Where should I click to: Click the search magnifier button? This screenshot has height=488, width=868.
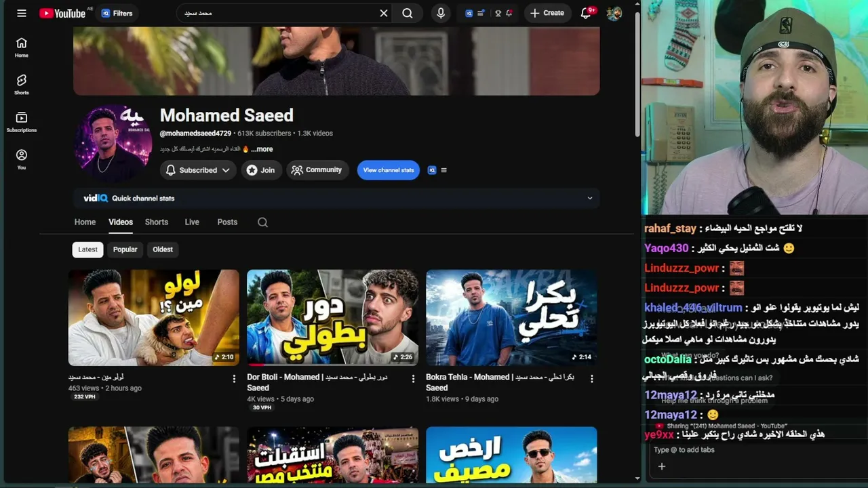tap(408, 13)
